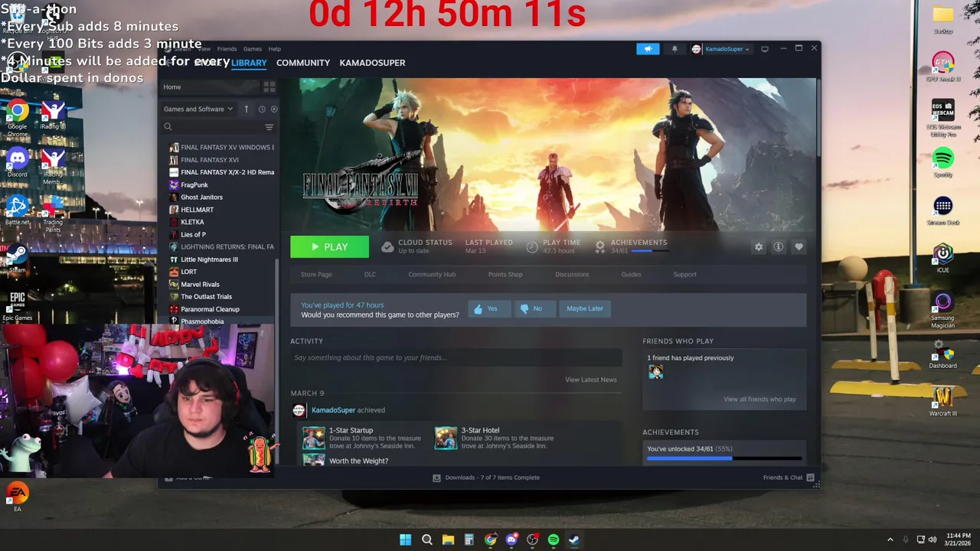The image size is (980, 551).
Task: Add game to favorites heart icon
Action: (x=799, y=247)
